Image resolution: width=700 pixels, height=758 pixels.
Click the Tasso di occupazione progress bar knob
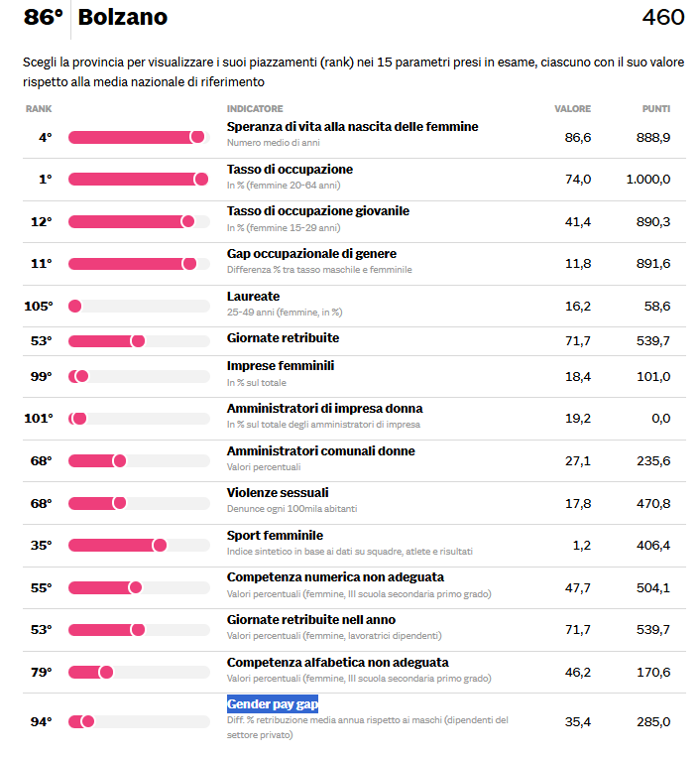pyautogui.click(x=201, y=179)
